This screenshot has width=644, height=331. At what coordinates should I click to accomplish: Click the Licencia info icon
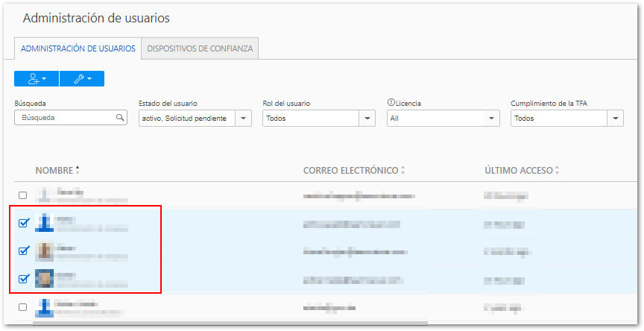pos(391,103)
